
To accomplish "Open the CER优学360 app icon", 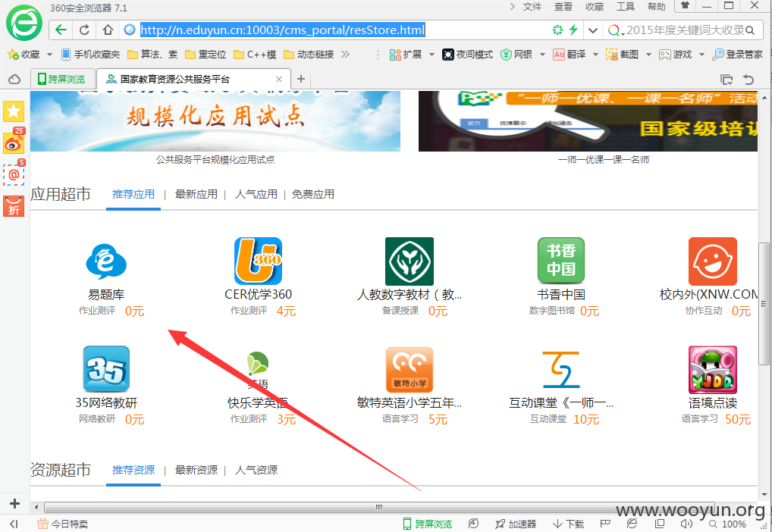I will coord(258,261).
